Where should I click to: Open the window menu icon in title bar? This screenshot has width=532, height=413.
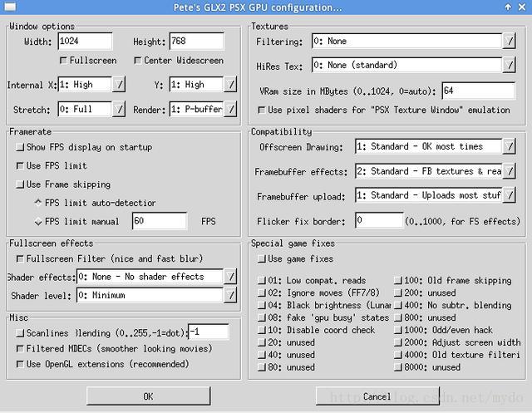coord(7,7)
